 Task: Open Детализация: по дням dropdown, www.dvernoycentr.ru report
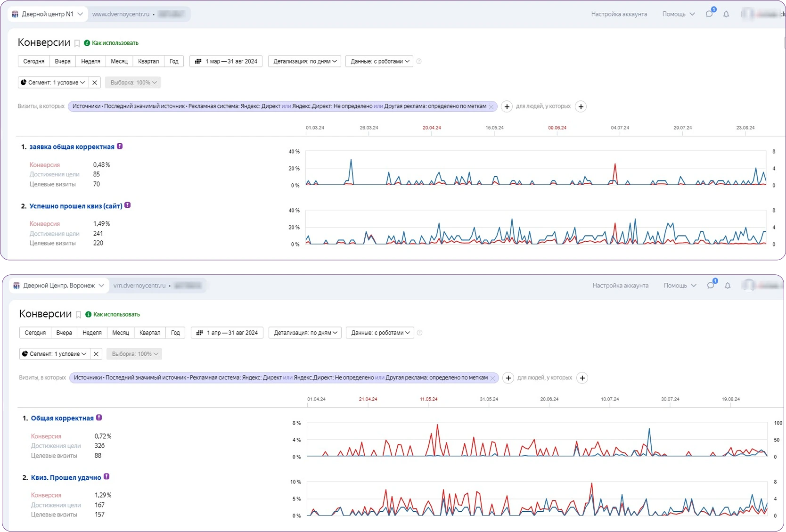tap(305, 61)
